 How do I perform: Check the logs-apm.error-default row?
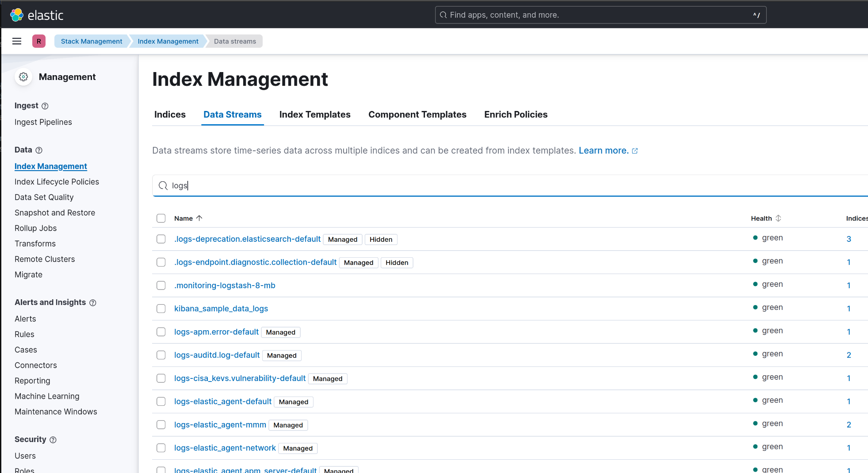point(161,332)
